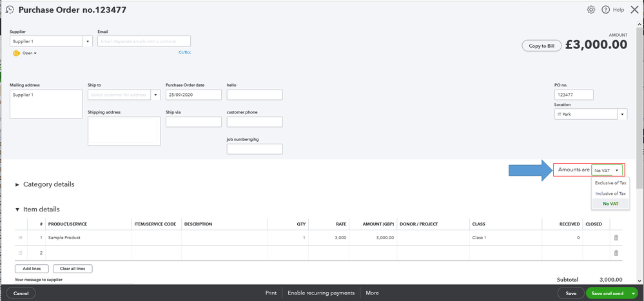The height and width of the screenshot is (301, 644).
Task: Click the Copy to Bill button
Action: (x=542, y=46)
